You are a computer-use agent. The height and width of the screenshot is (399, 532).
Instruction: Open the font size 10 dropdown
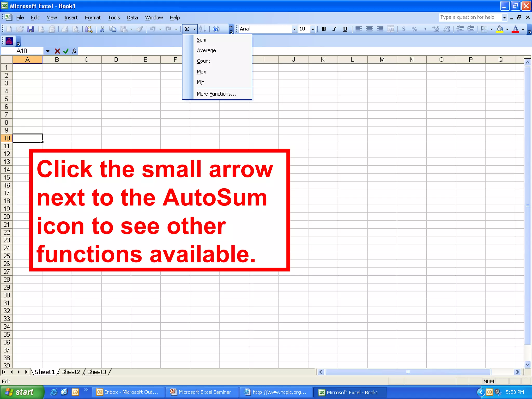(x=313, y=29)
